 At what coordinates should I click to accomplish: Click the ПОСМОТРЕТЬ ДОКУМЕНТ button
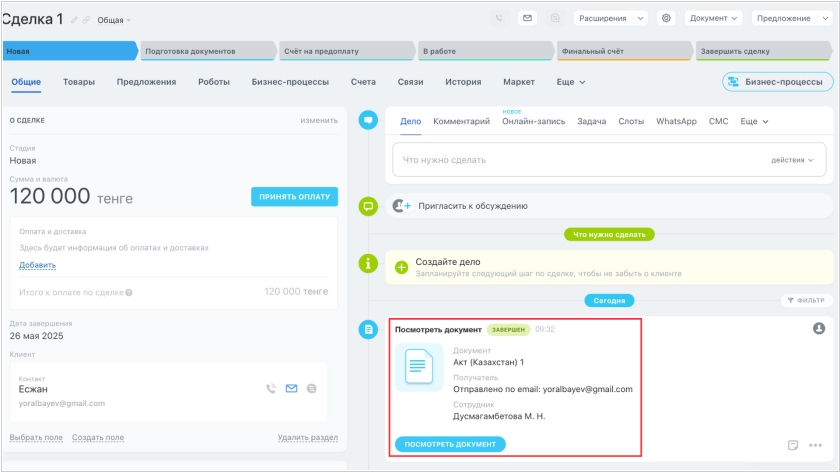(x=450, y=444)
